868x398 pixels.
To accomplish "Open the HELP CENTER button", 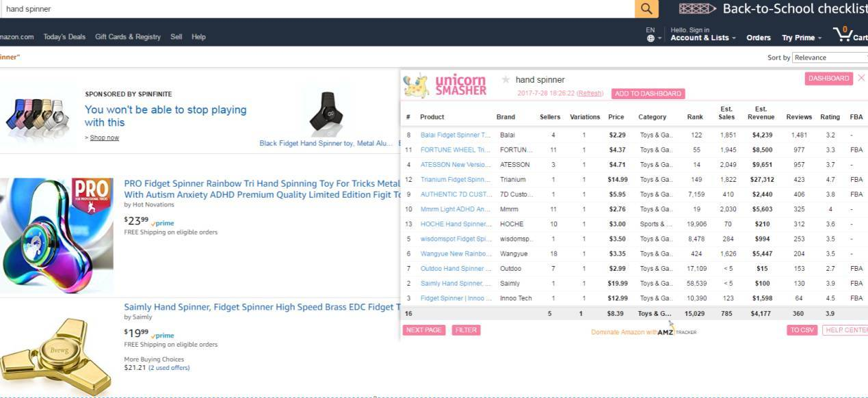I will tap(845, 330).
